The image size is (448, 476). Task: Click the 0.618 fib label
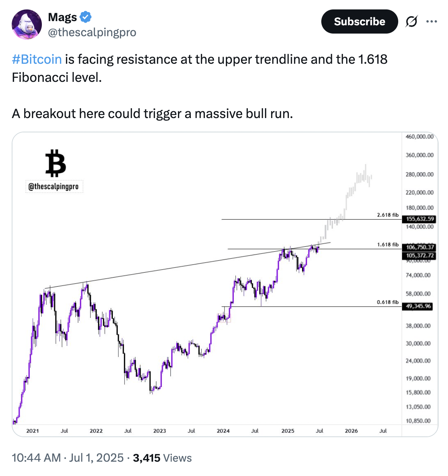point(388,302)
